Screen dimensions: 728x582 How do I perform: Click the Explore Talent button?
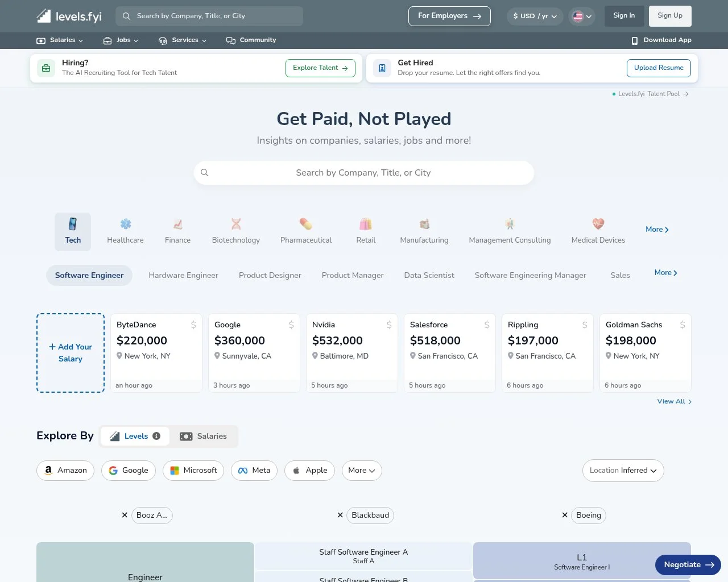pyautogui.click(x=320, y=68)
